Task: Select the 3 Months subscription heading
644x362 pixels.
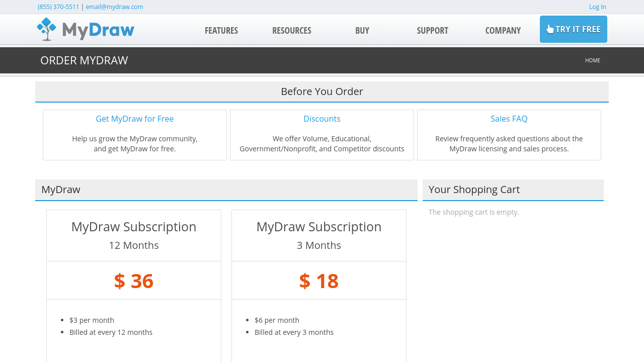Action: pos(319,245)
